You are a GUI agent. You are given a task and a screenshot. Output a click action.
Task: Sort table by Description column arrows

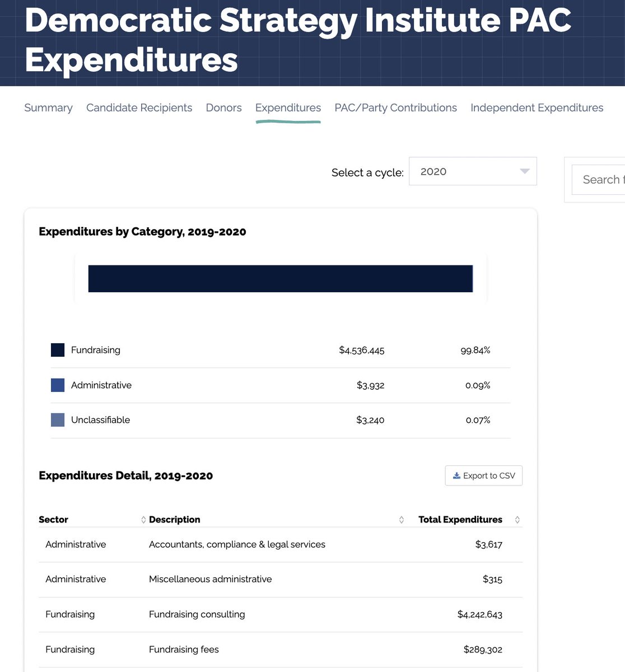tap(401, 520)
